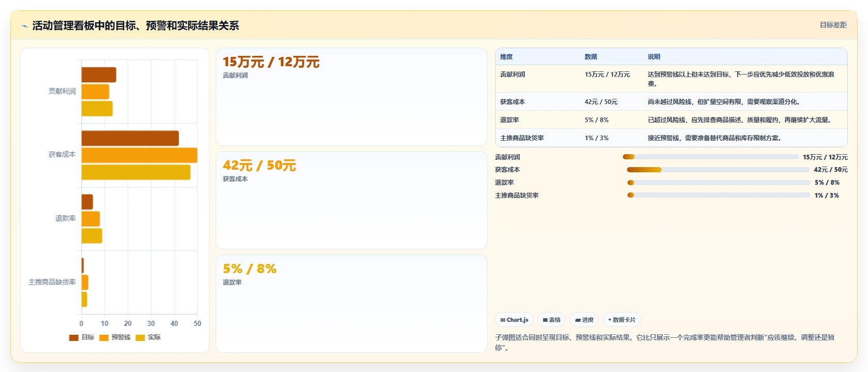Screen dimensions: 868x372
Task: Click the Chart.js tag chip
Action: click(x=514, y=320)
